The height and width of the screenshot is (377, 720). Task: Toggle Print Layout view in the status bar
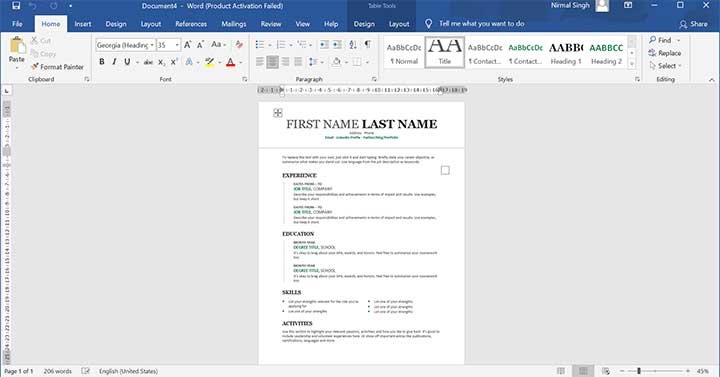583,371
